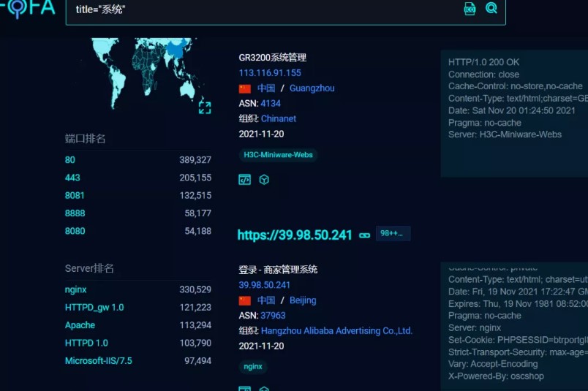This screenshot has width=588, height=391.
Task: Click the title GR3200系统管理
Action: tap(273, 58)
